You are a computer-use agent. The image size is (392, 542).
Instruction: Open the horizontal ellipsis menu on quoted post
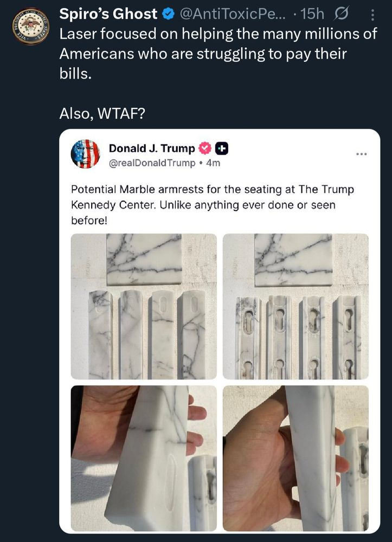tap(362, 154)
